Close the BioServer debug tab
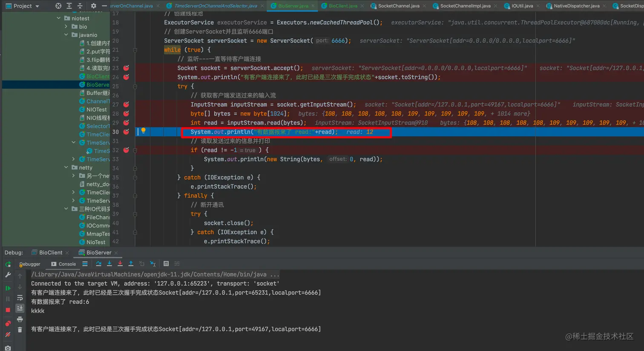644x351 pixels. 116,253
